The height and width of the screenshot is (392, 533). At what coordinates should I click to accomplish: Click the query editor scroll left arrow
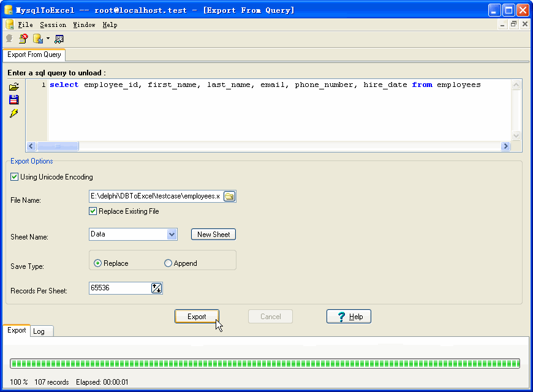click(x=31, y=146)
